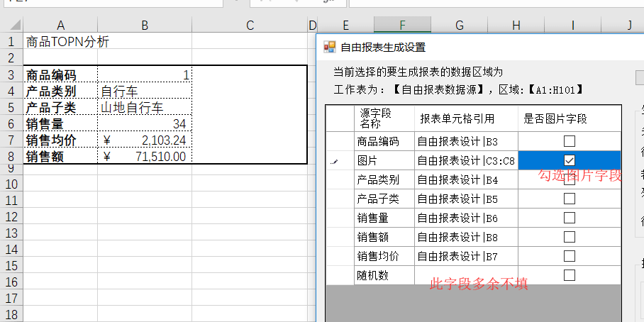Edit cell reference 自由报表设计|B7
This screenshot has width=644, height=322.
[x=466, y=256]
